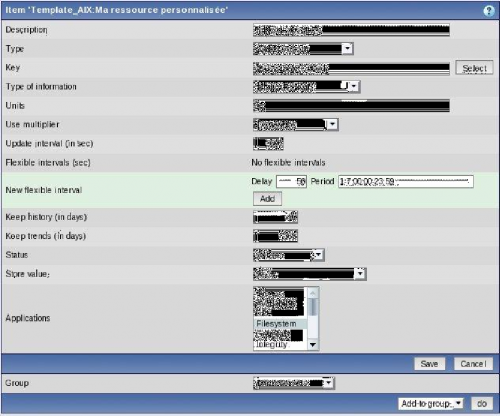This screenshot has height=416, width=500.
Task: Click the Delay input field
Action: pos(291,182)
